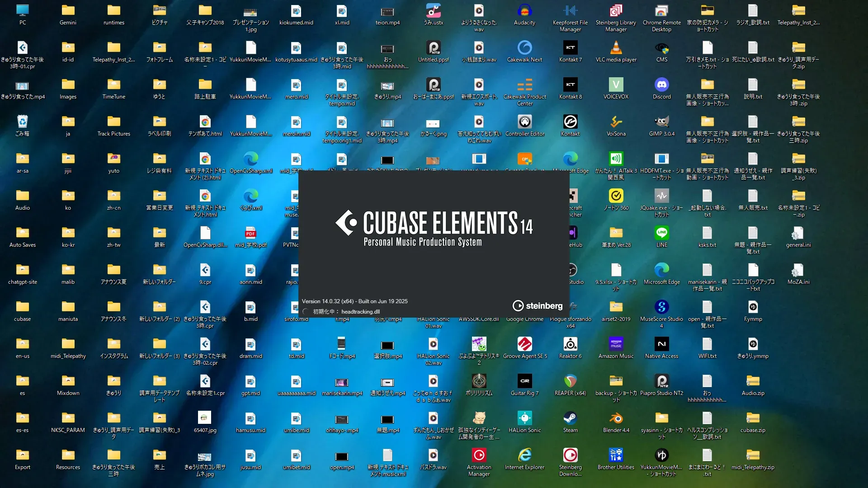The height and width of the screenshot is (488, 868).
Task: Click the GIMP 3.0.4 icon
Action: pyautogui.click(x=661, y=122)
